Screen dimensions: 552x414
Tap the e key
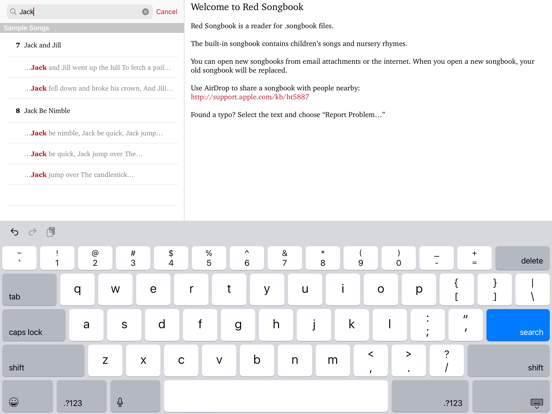tap(153, 289)
